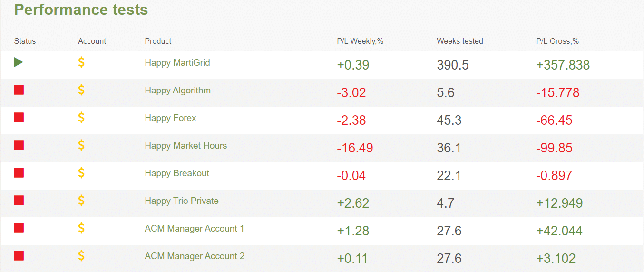
Task: Open the Happy Breakout product link
Action: tap(177, 173)
